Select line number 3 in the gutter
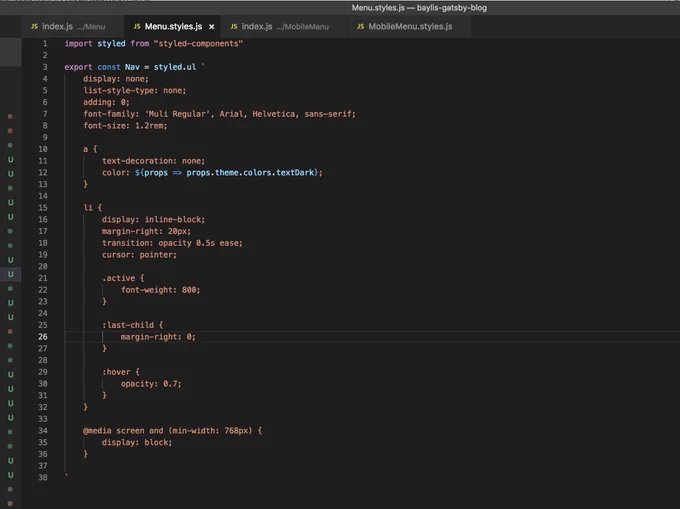Viewport: 680px width, 509px height. (45, 67)
